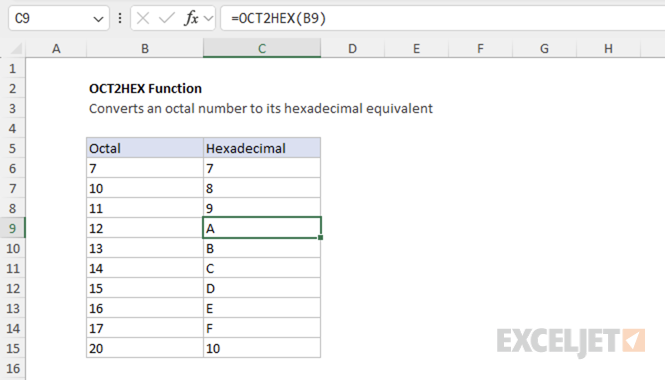Select row 12 header

coord(13,288)
